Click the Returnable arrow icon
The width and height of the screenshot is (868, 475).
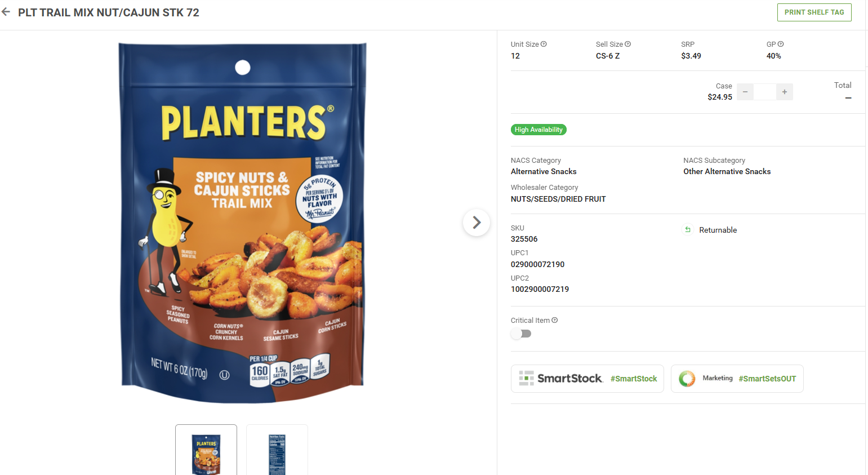tap(688, 229)
